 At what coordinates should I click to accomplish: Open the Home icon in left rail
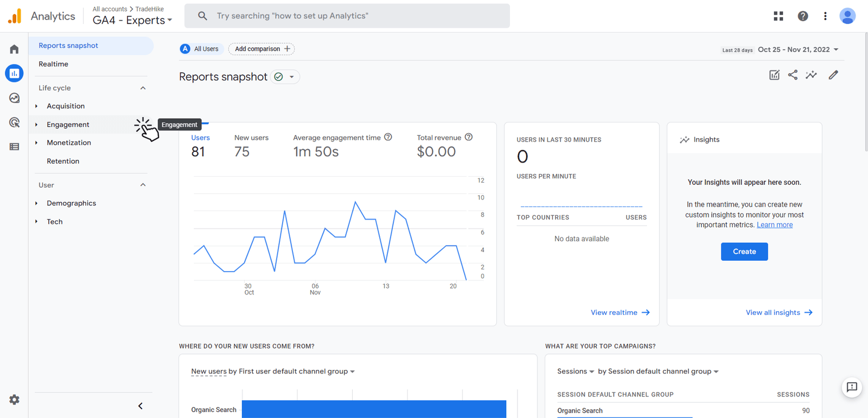14,49
